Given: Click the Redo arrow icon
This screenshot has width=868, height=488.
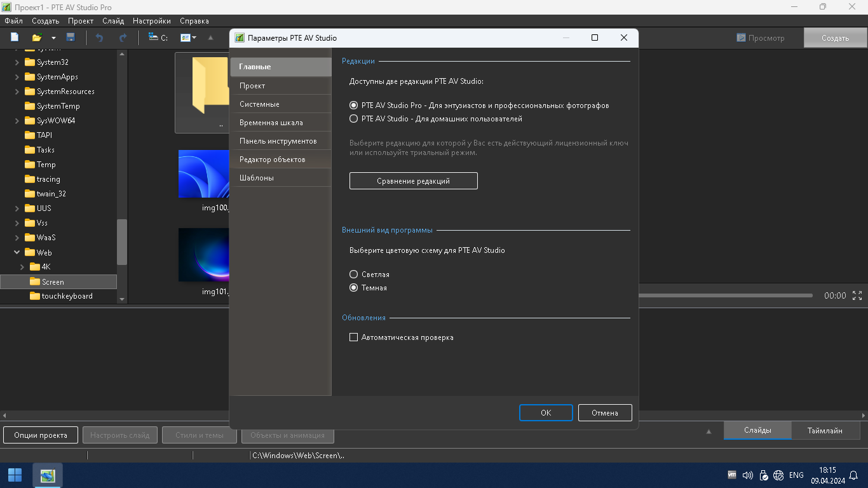Looking at the screenshot, I should [x=123, y=37].
